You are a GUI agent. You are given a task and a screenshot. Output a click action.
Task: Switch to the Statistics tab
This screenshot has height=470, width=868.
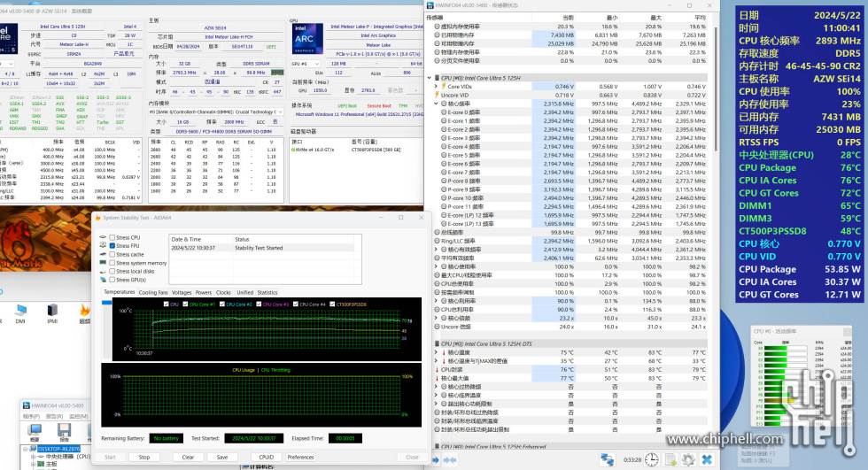click(x=267, y=292)
